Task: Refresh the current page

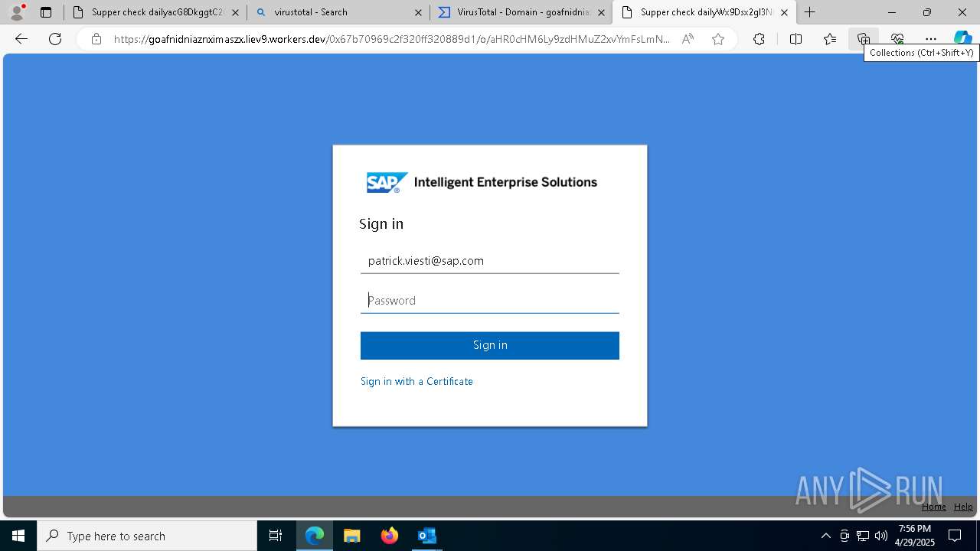Action: point(55,39)
